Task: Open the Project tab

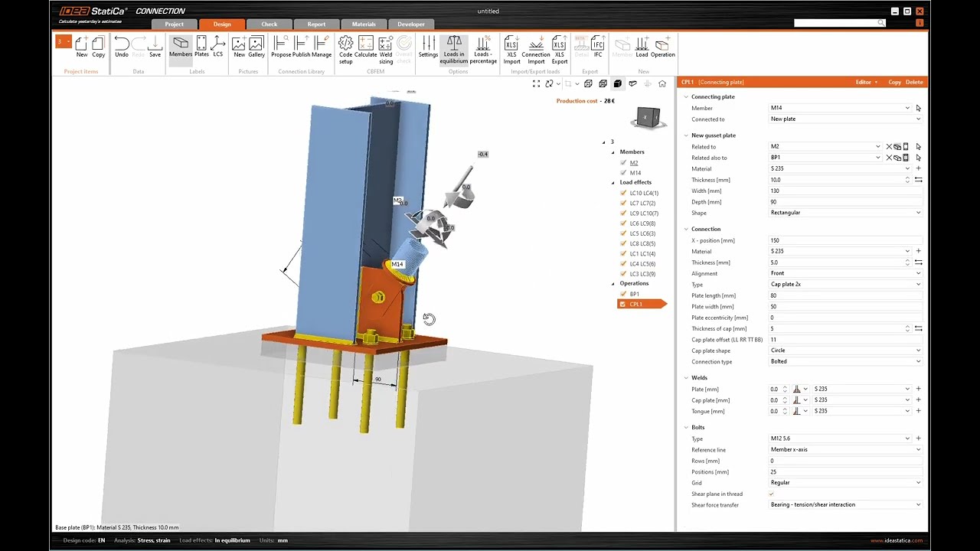Action: (174, 24)
